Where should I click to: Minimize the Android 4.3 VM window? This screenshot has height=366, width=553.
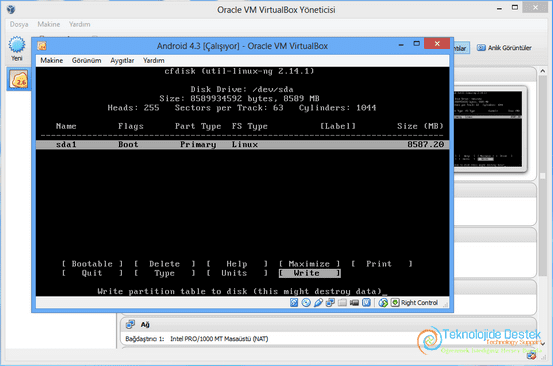tap(401, 44)
